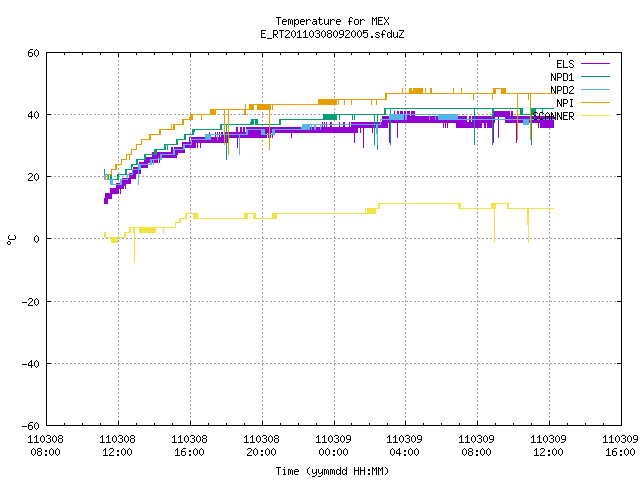Viewport: 640px width, 480px height.
Task: Click the x-axis label 110308 12:00
Action: coord(118,446)
